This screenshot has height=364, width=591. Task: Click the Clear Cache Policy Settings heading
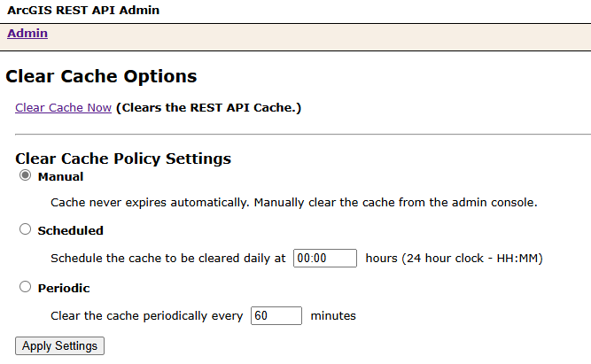[123, 159]
